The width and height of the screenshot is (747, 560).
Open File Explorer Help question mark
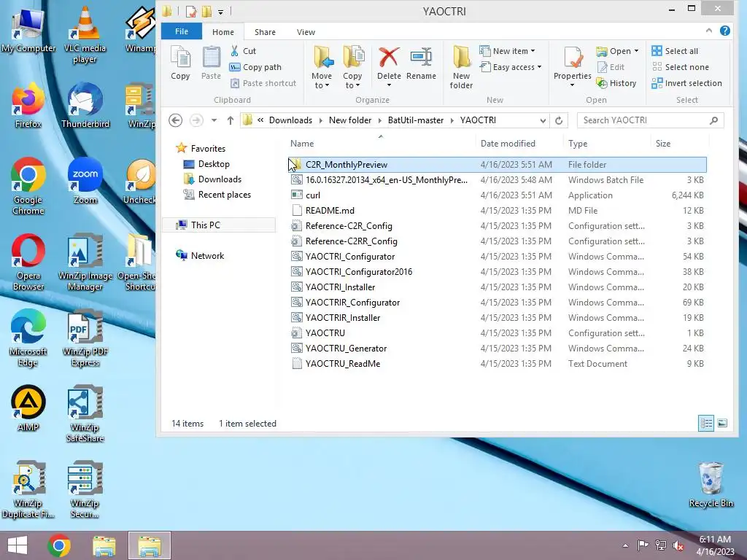[725, 31]
